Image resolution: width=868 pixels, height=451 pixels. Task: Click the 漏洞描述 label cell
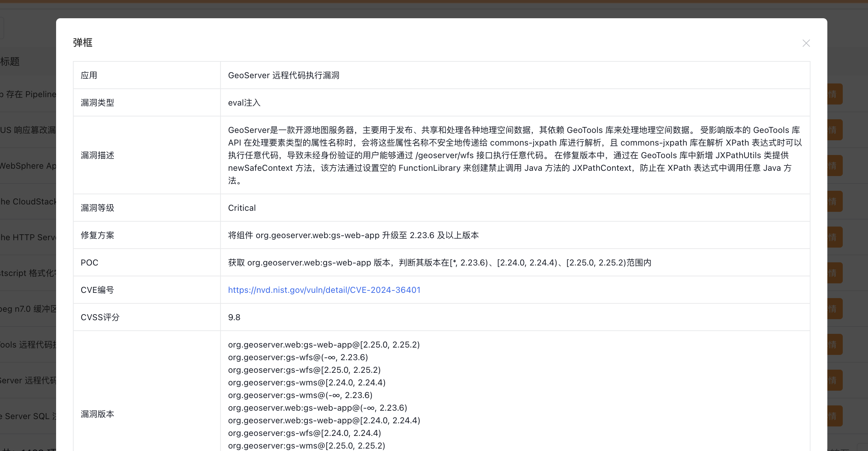(x=147, y=155)
